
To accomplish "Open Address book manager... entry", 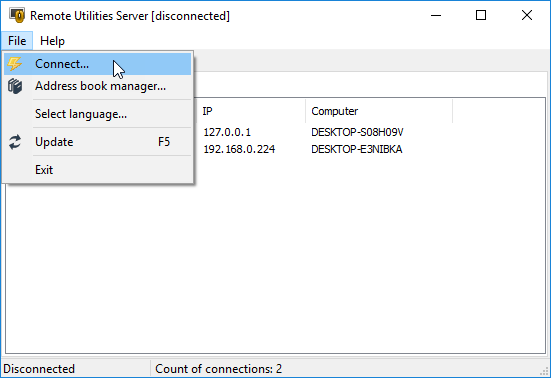I will tap(98, 86).
